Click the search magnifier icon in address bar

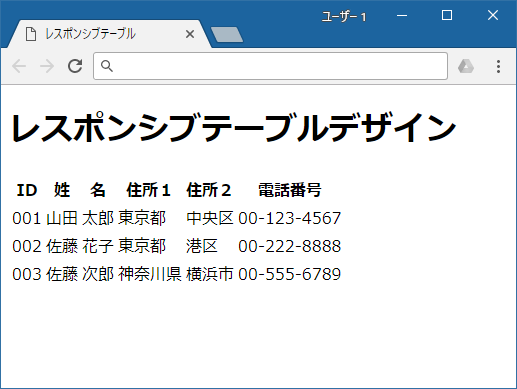point(107,66)
